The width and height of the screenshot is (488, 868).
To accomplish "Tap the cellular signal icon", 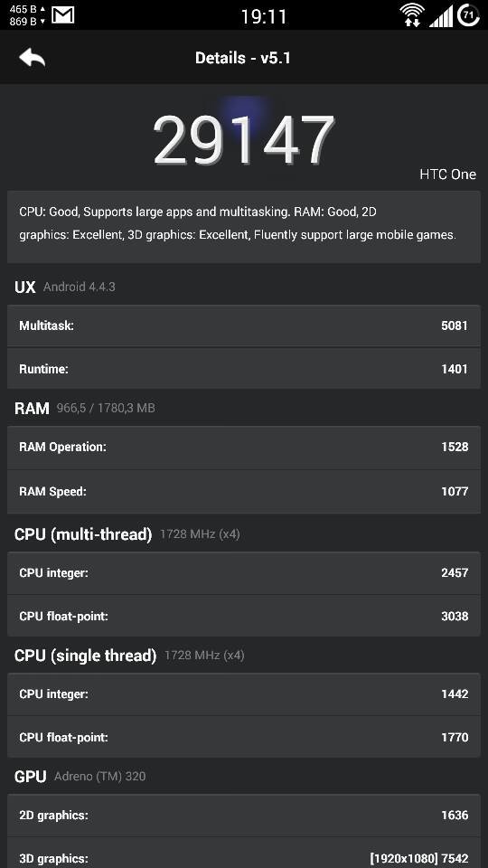I will [x=441, y=16].
